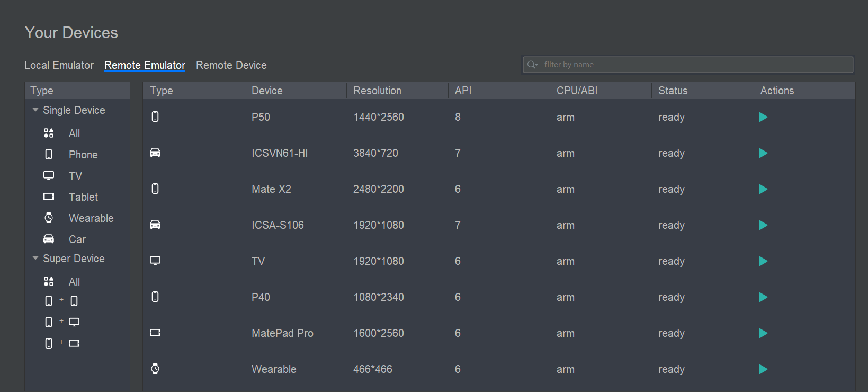The image size is (868, 392).
Task: Launch the TV emulator play button
Action: pos(763,261)
